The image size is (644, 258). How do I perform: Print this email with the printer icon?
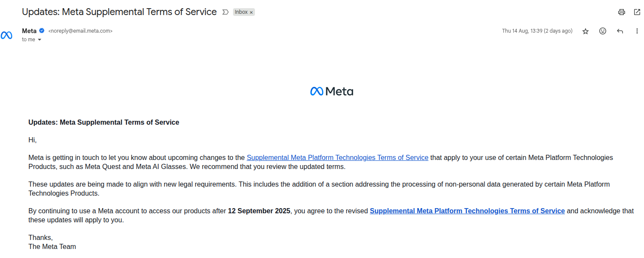[x=621, y=12]
